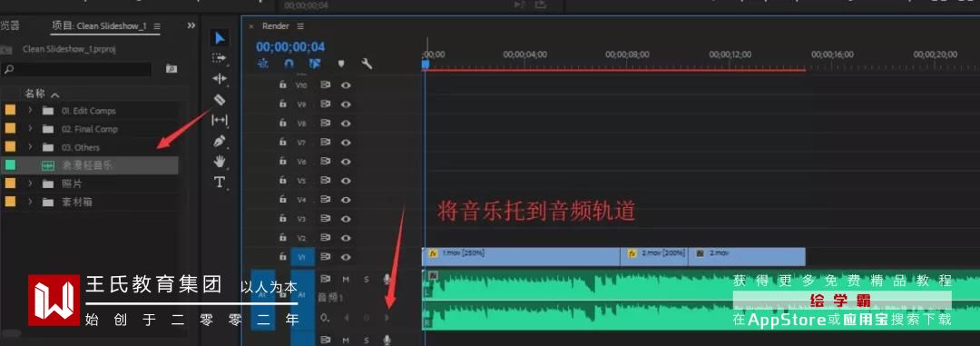
Task: Toggle Linked Selection in timeline
Action: pos(314,64)
